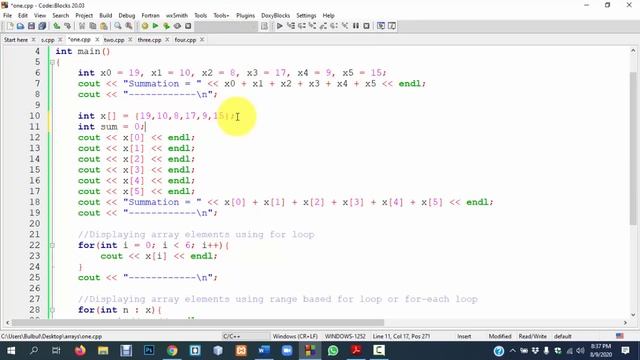Click the editor scroll down arrow
Screen dimensions: 640x360
coord(633,315)
